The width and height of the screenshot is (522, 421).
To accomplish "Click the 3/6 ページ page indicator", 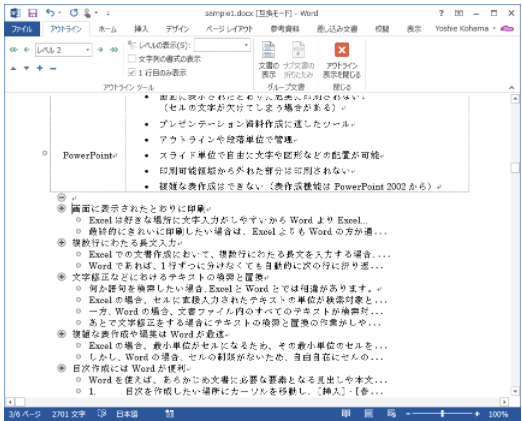I will click(25, 414).
